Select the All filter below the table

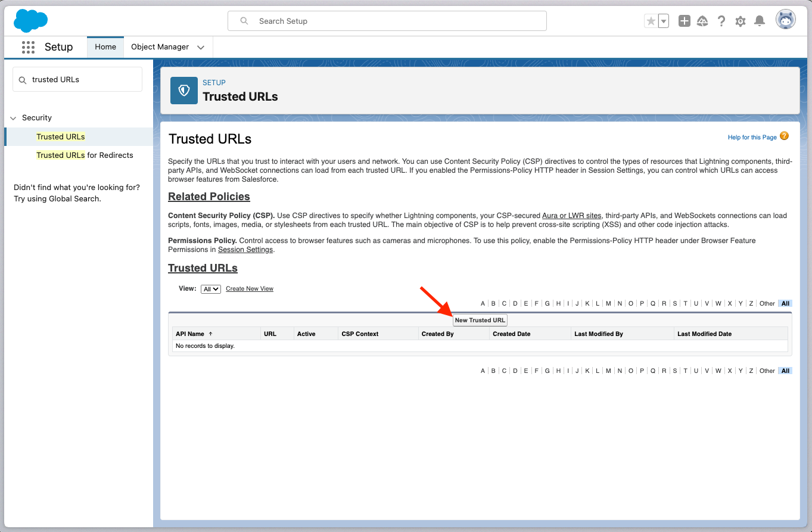(785, 371)
